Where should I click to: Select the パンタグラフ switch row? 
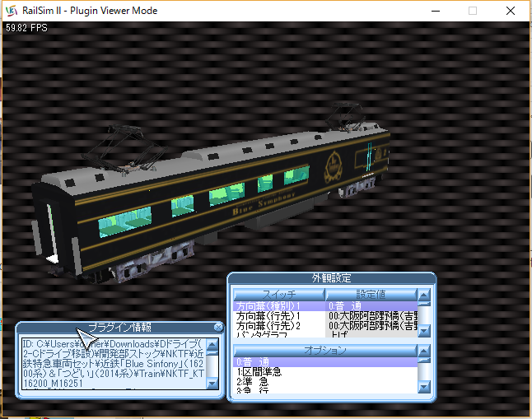[x=279, y=334]
